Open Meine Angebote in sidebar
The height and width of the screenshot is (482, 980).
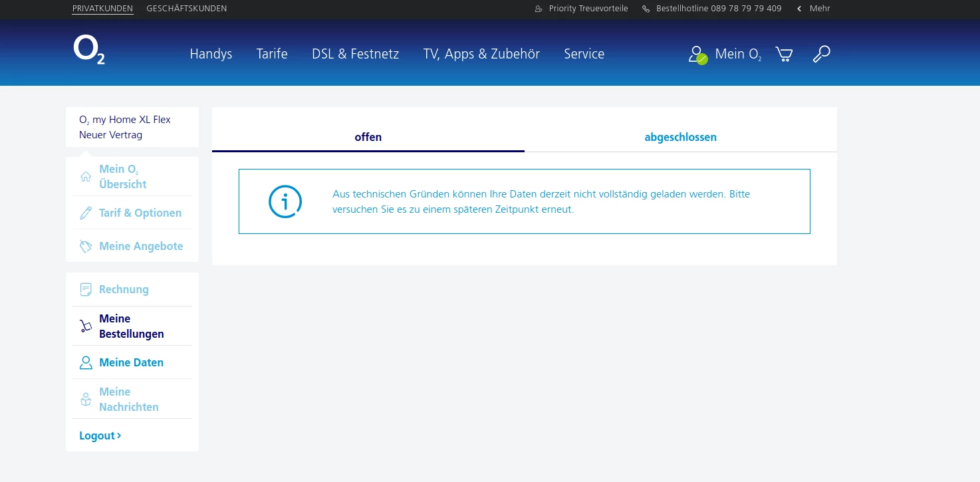pos(141,246)
